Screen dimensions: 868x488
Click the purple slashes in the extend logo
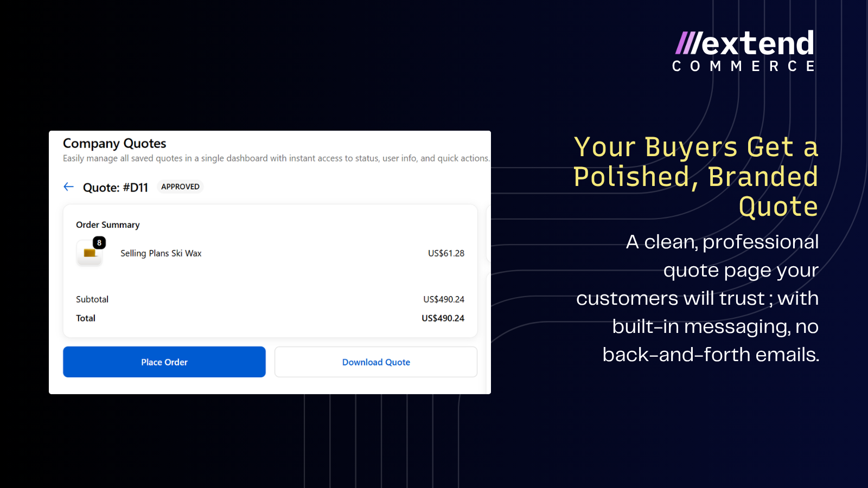tap(688, 43)
